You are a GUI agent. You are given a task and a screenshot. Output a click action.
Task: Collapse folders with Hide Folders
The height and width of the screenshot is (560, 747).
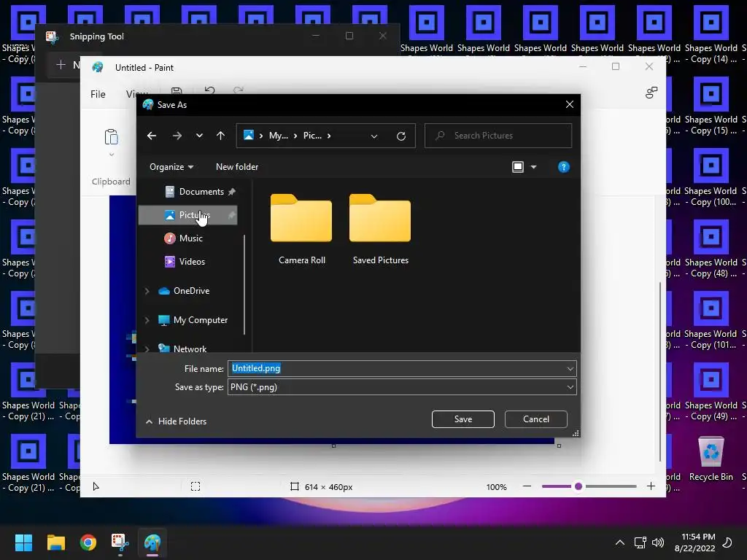coord(177,421)
